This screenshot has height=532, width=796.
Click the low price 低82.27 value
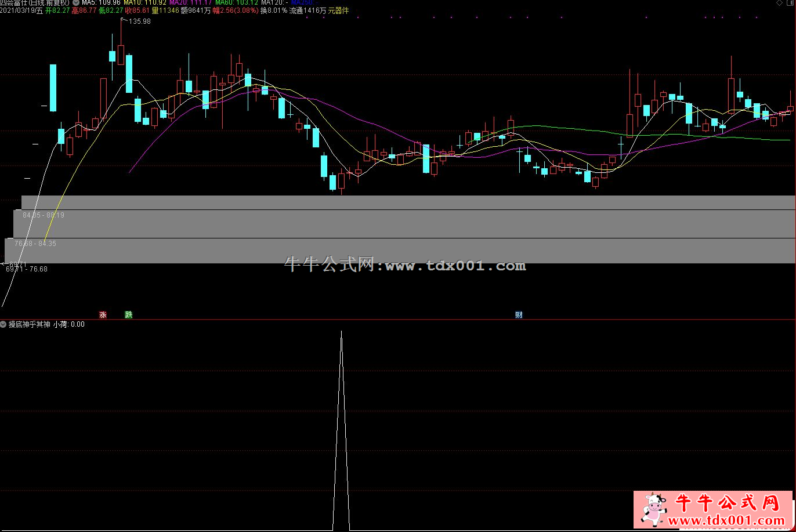111,10
